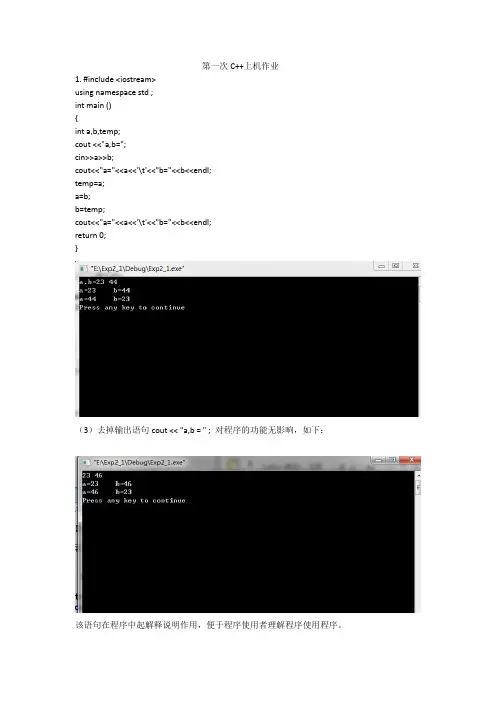Viewport: 496px width, 702px height.
Task: Click the first console's title bar text
Action: coord(137,269)
